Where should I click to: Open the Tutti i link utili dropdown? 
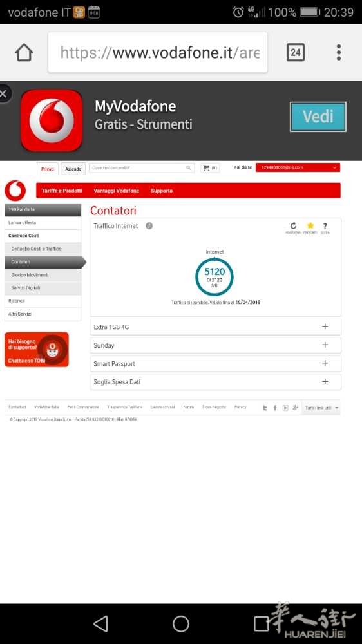[321, 408]
